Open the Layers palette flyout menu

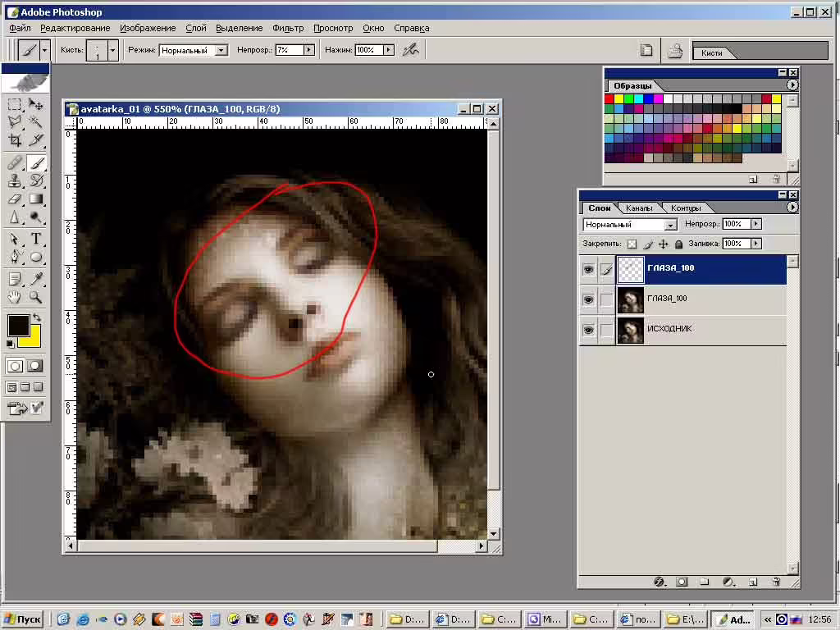792,208
